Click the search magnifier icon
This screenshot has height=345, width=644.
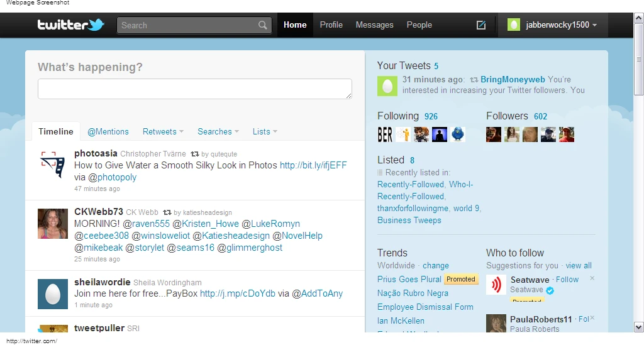[x=262, y=25]
